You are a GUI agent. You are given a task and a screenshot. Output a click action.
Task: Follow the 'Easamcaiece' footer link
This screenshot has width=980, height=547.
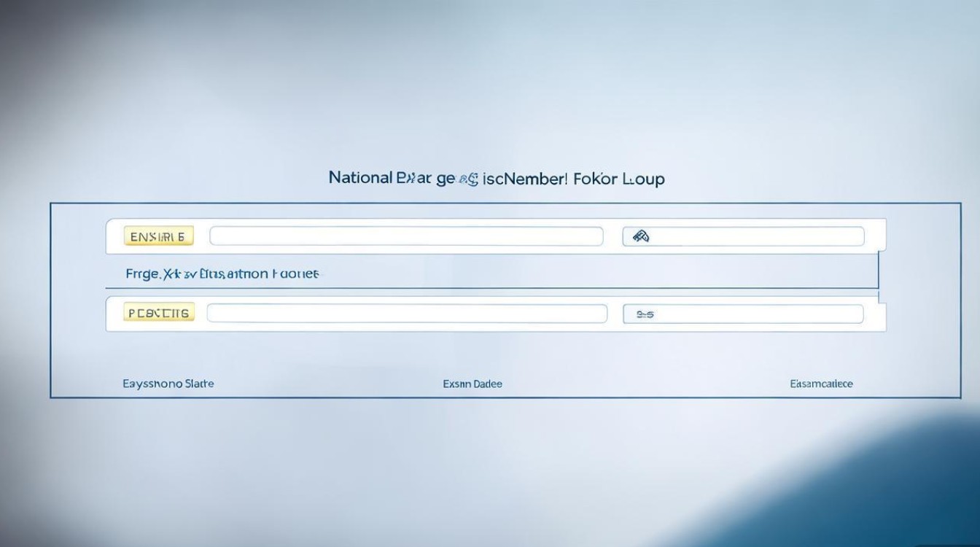821,384
